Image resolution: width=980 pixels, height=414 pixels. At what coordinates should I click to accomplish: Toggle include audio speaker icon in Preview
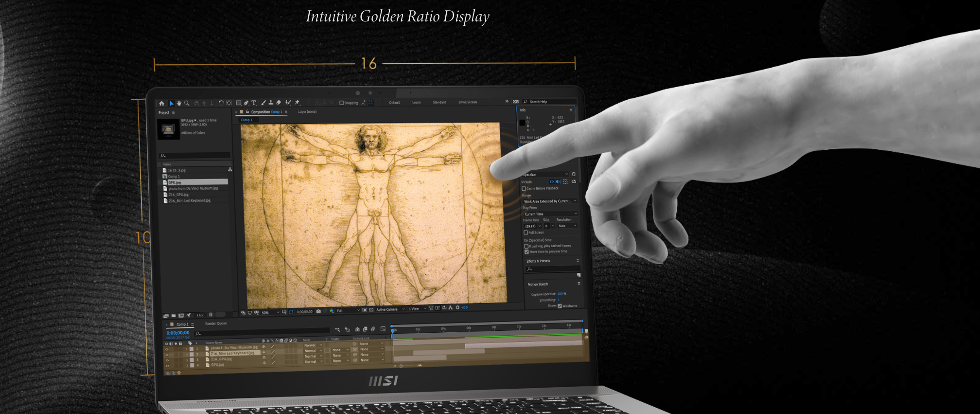(558, 181)
